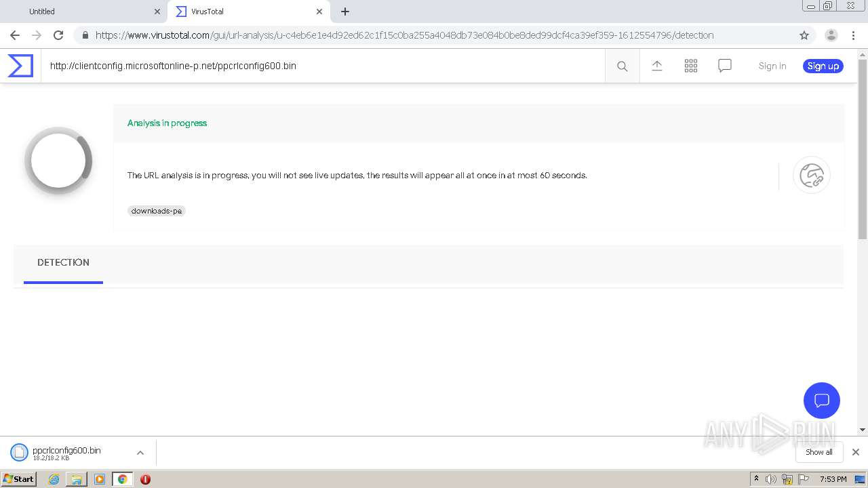868x488 pixels.
Task: Close the VirusTotal tab
Action: coord(319,12)
